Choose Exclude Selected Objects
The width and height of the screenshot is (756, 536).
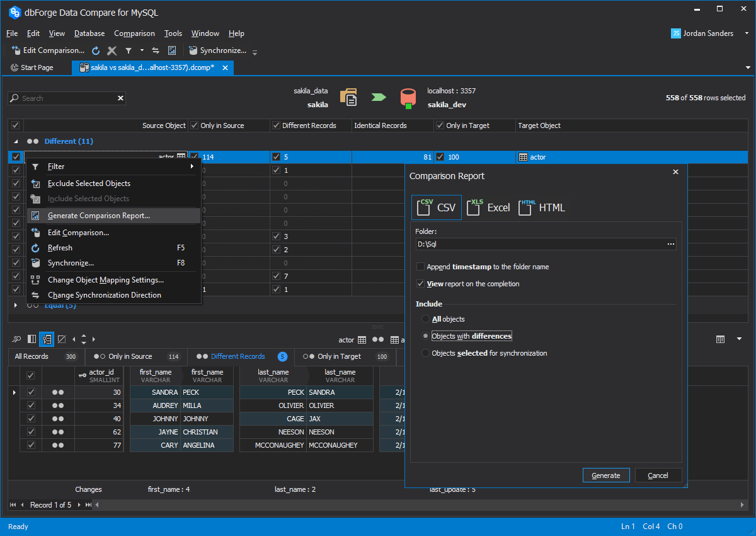[x=113, y=184]
